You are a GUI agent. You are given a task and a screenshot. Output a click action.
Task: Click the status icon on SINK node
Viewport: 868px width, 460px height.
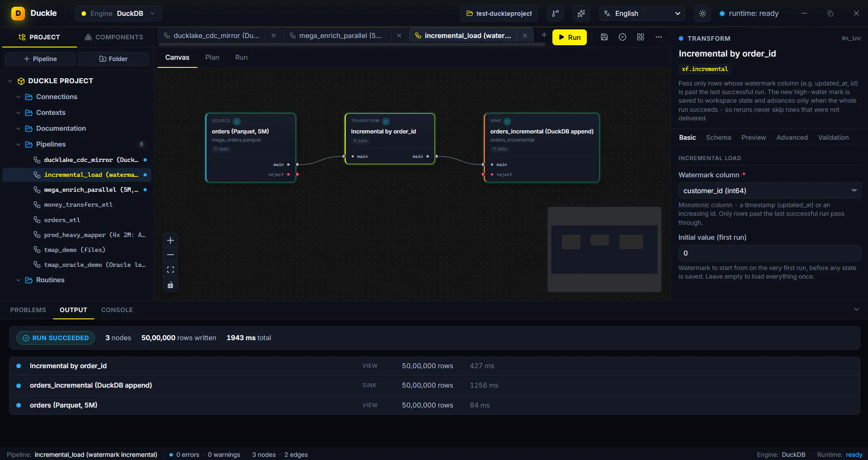(507, 121)
